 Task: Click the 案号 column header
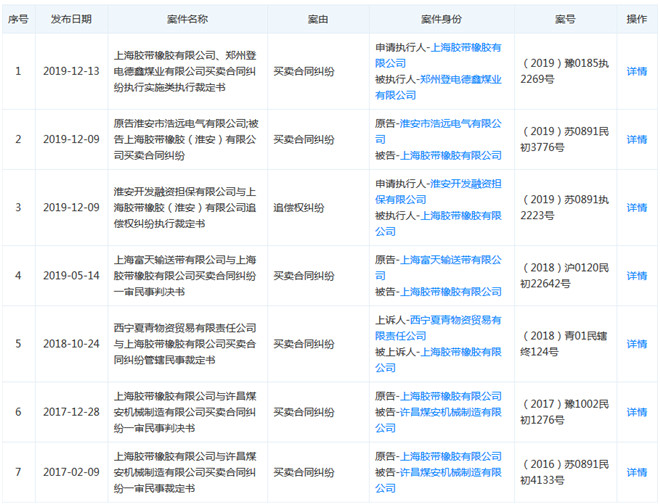[x=565, y=19]
